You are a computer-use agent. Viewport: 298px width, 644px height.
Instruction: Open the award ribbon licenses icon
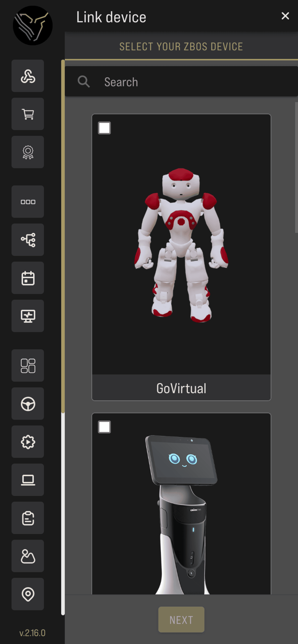[x=28, y=152]
